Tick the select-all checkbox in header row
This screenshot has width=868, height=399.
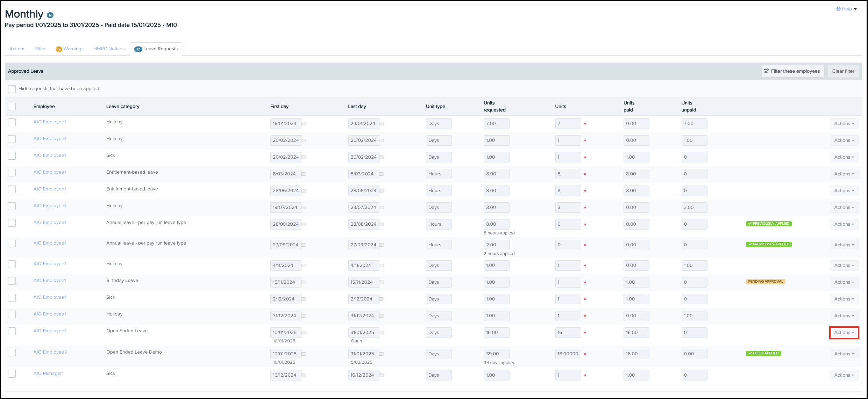(12, 107)
